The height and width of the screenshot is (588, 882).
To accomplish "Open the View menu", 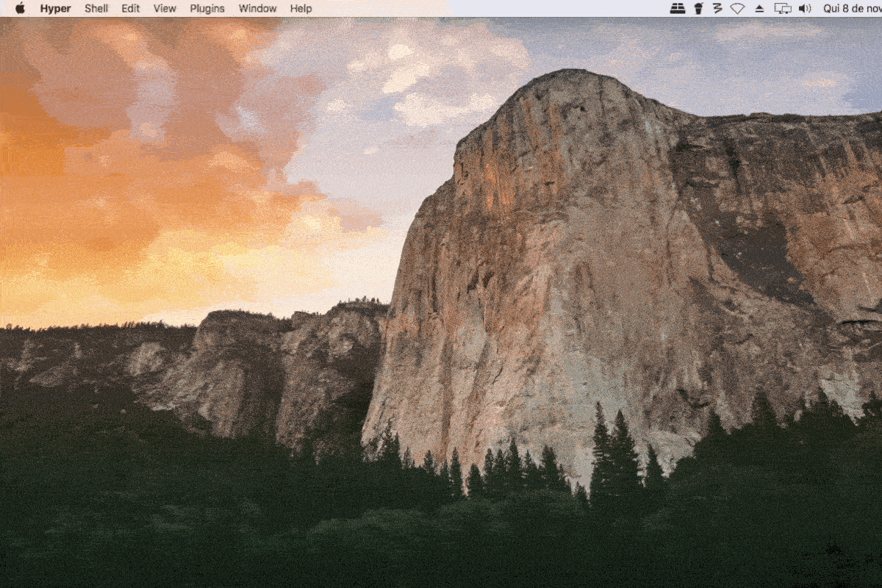I will (165, 9).
